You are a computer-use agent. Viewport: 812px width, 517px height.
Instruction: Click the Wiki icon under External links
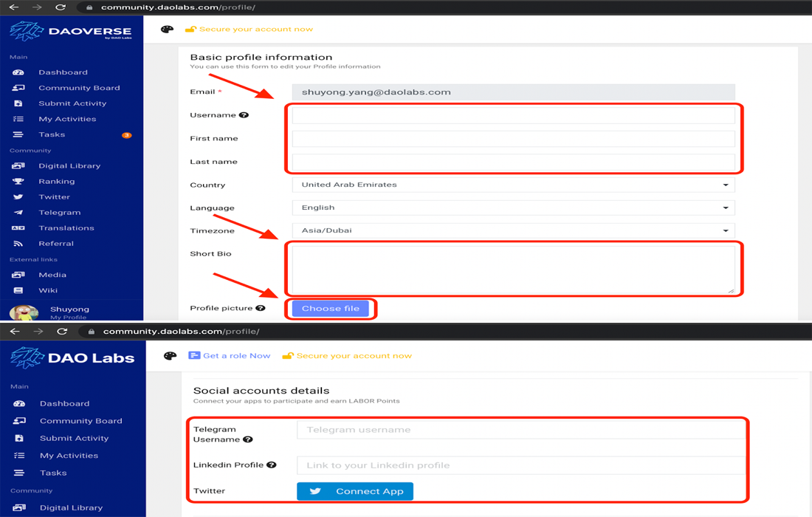(x=18, y=290)
